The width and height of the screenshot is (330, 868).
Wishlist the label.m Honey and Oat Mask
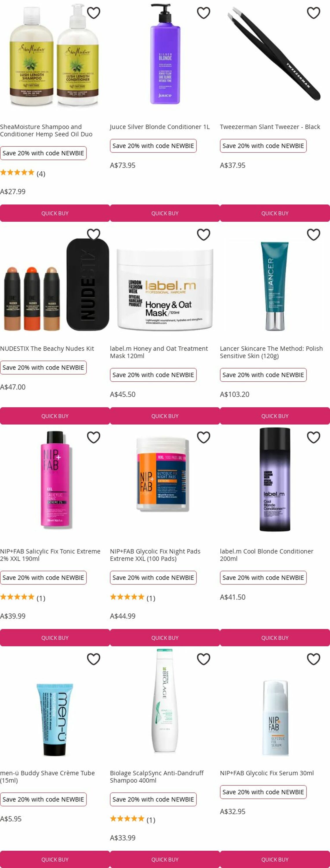203,235
